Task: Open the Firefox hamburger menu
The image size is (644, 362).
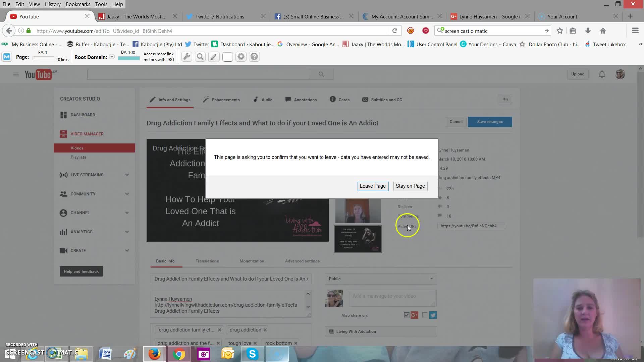Action: pos(635,31)
